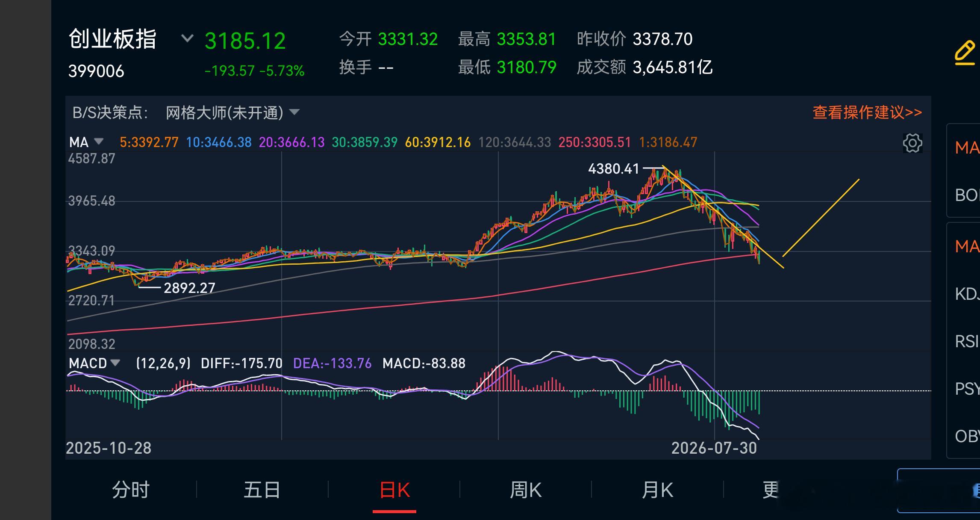980x520 pixels.
Task: Click the stock code 399006
Action: 96,71
